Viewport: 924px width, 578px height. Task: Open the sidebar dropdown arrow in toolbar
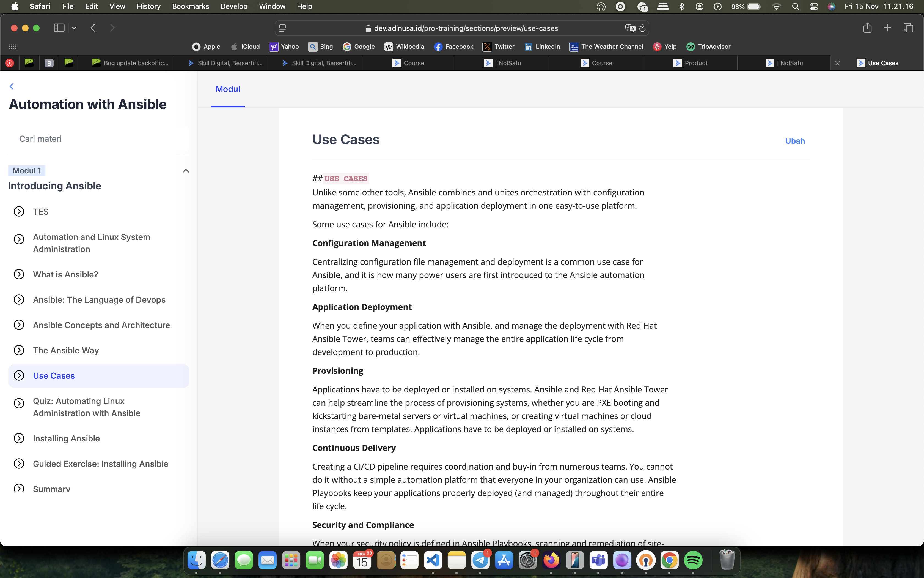point(75,28)
